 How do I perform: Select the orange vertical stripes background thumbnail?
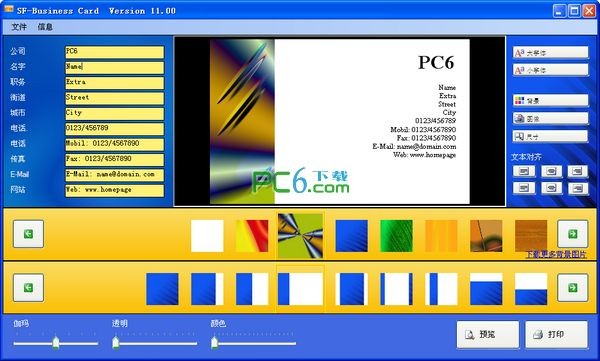(441, 236)
